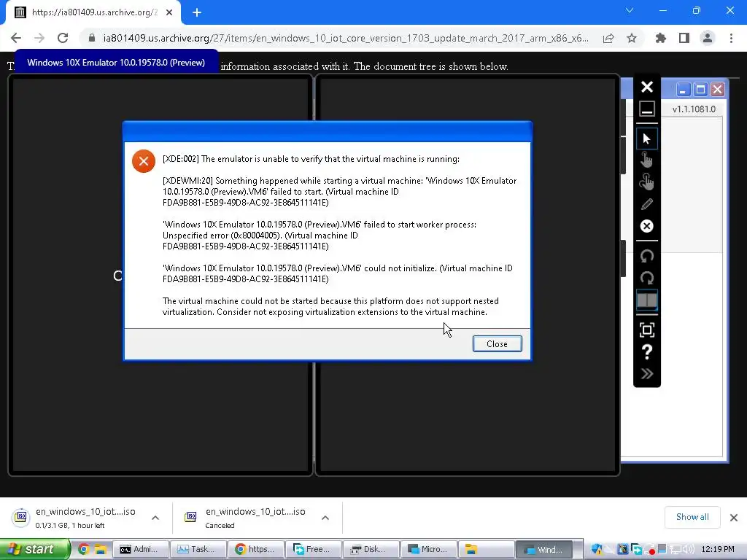Expand additional tools double-chevron icon
This screenshot has width=747, height=560.
[x=646, y=374]
